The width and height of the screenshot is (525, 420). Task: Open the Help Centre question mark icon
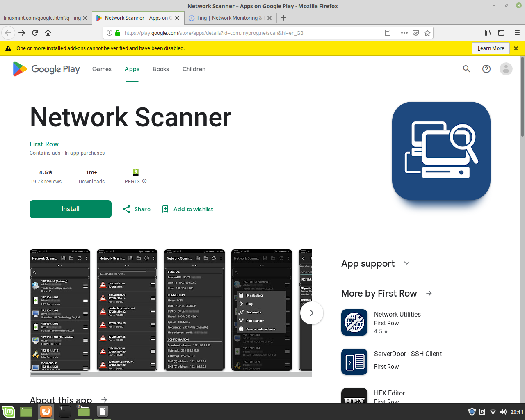click(486, 69)
